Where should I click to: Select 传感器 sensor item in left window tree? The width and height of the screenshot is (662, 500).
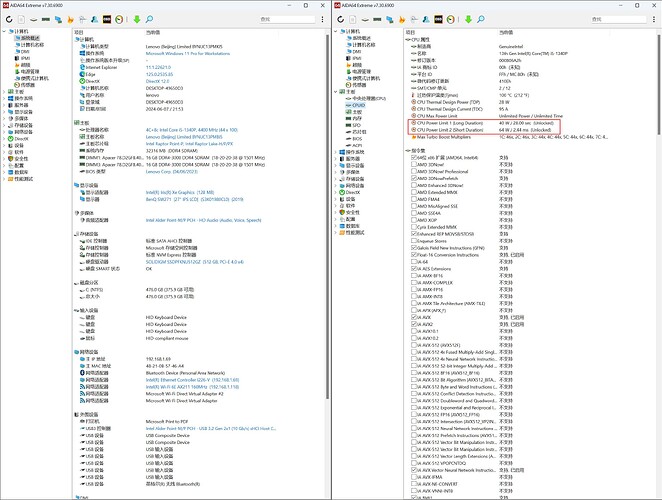click(28, 86)
